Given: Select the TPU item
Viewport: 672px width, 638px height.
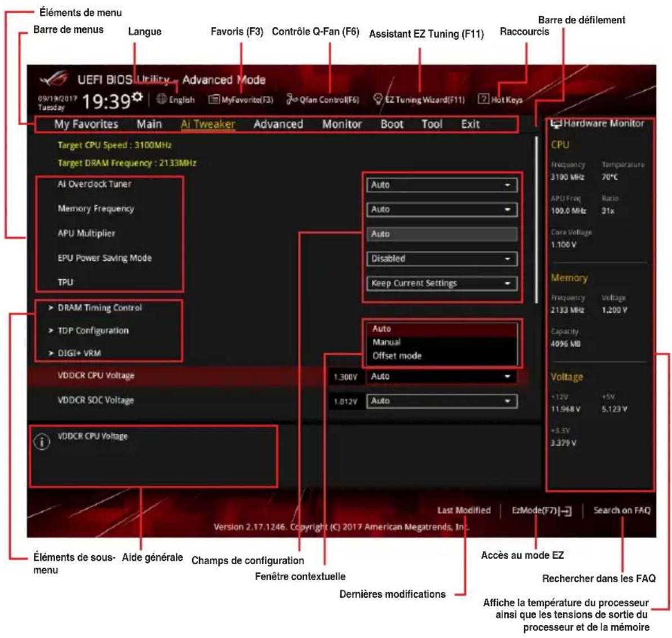Looking at the screenshot, I should (x=65, y=282).
